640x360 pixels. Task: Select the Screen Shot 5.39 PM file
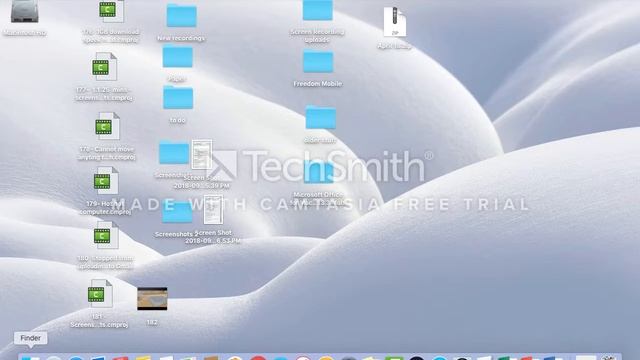click(x=202, y=154)
